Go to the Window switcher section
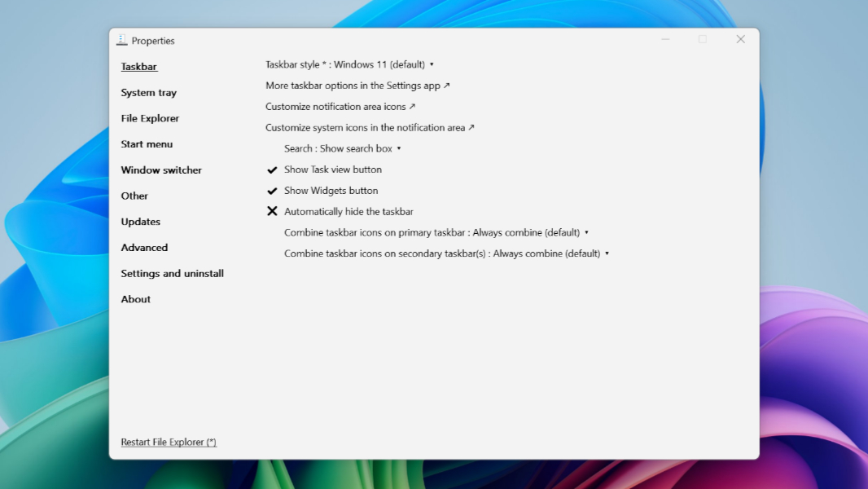 [161, 170]
